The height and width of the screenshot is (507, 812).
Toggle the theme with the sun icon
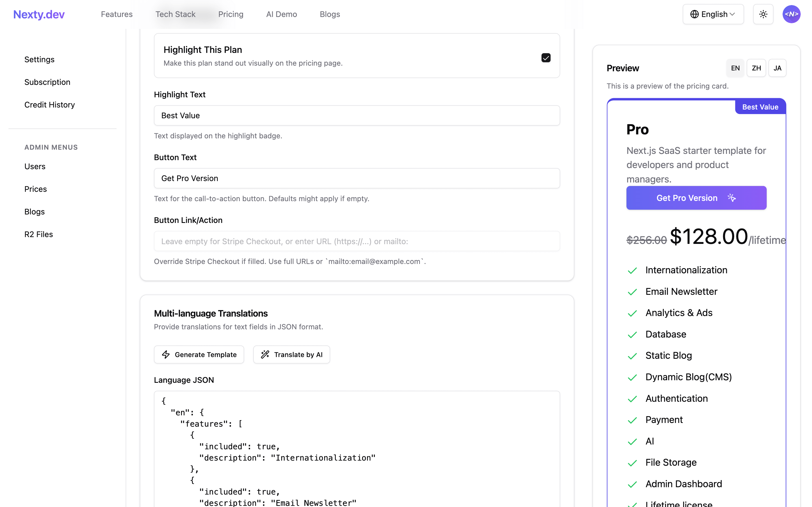tap(763, 14)
